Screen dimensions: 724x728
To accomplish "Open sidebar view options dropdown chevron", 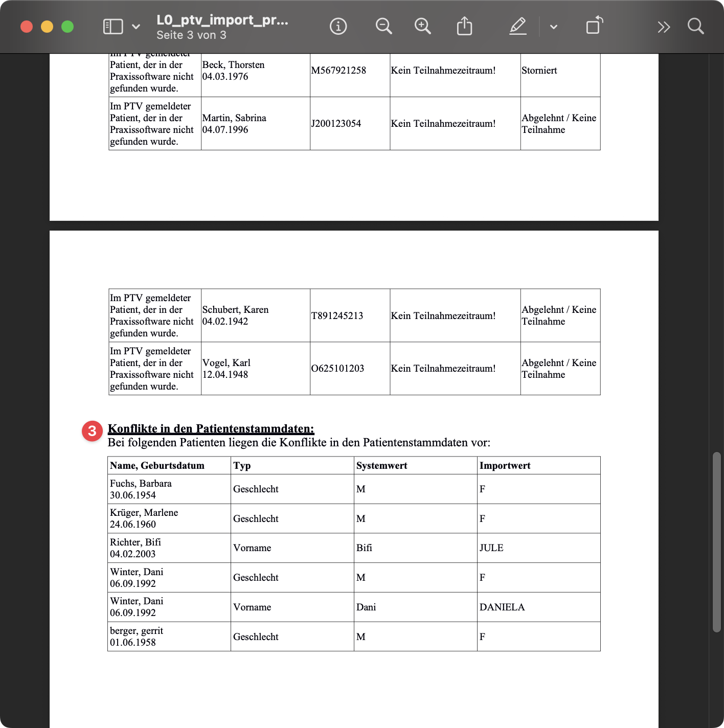I will pos(136,27).
